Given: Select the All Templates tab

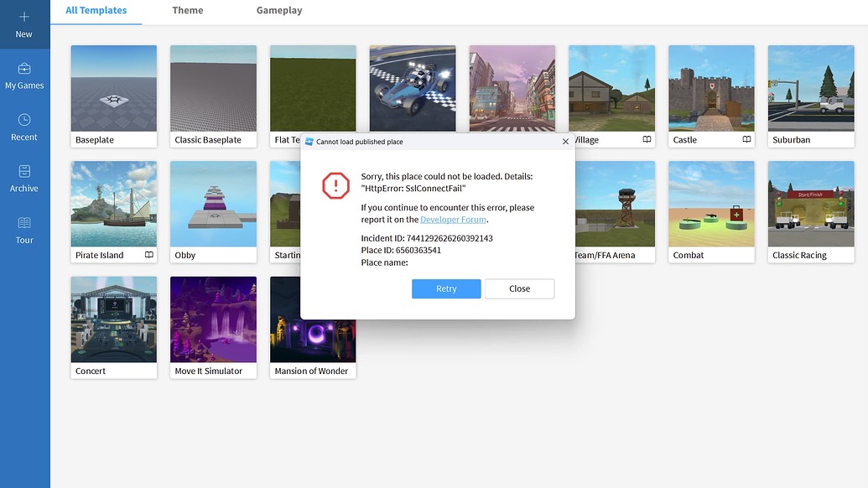Looking at the screenshot, I should [x=95, y=10].
